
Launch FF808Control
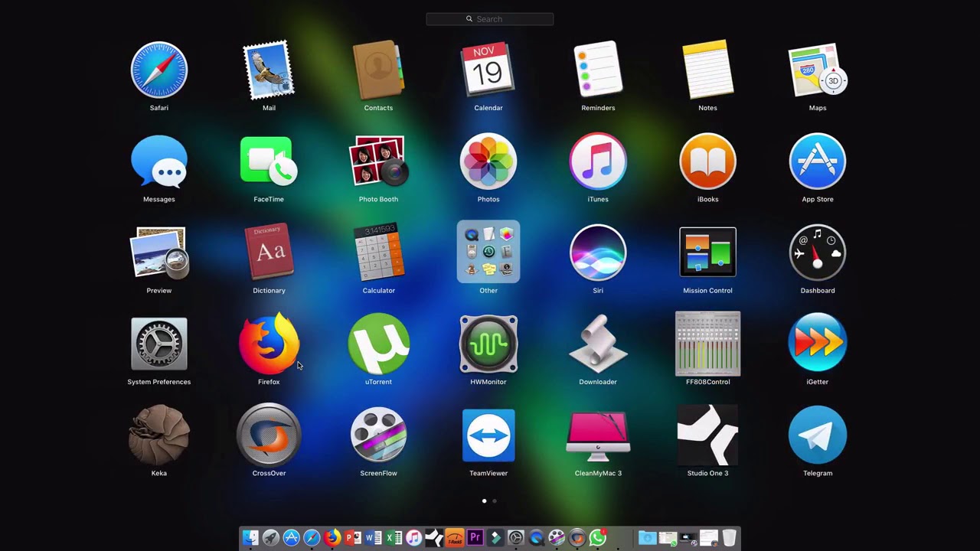pyautogui.click(x=707, y=344)
